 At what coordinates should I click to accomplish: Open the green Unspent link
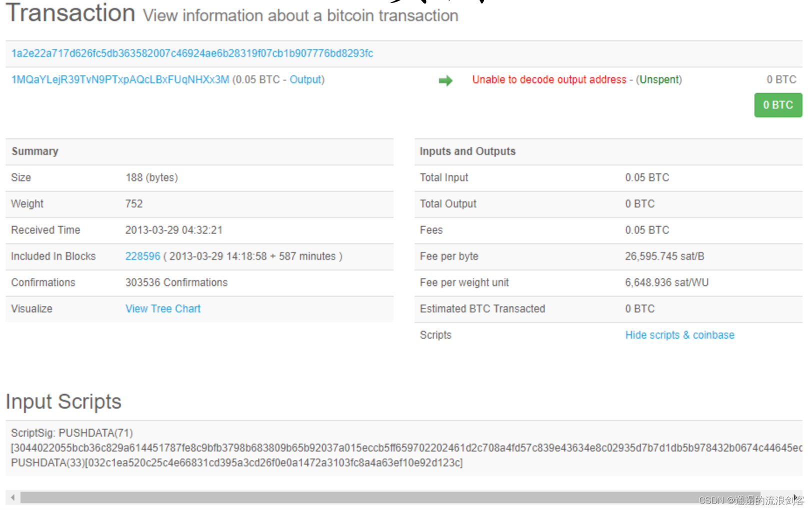tap(659, 79)
